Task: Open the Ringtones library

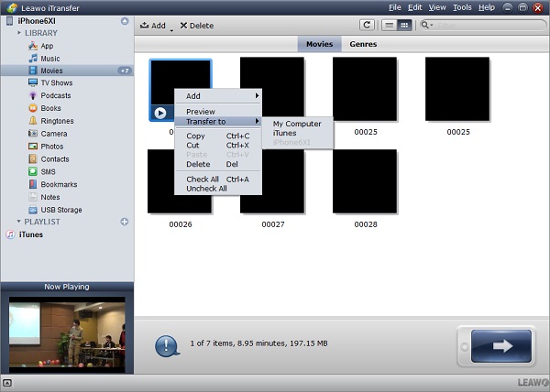Action: 56,121
